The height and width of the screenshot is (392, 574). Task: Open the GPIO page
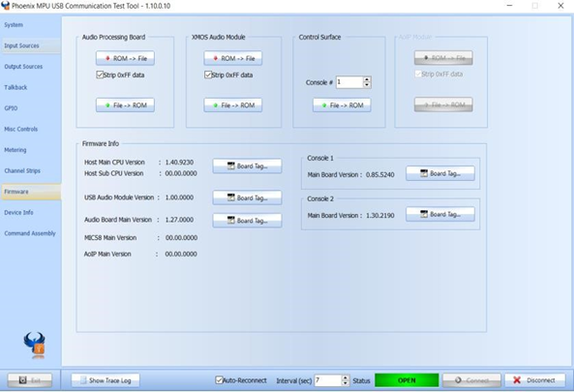coord(11,108)
